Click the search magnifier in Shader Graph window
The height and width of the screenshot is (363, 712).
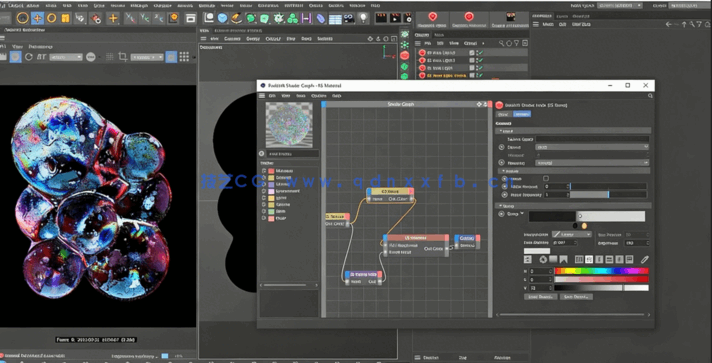(x=650, y=96)
